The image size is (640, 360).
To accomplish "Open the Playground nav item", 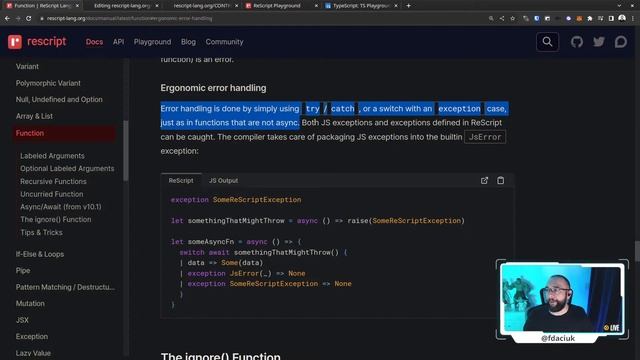I will 152,42.
